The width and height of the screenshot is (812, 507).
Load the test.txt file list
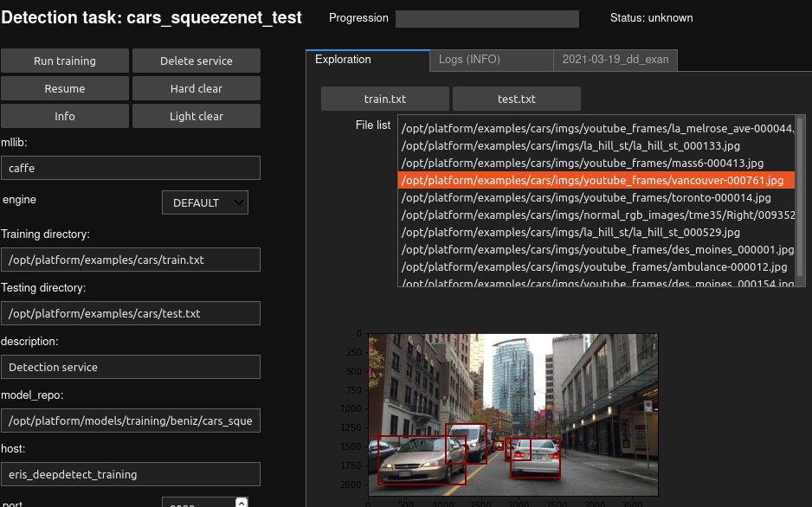(517, 99)
